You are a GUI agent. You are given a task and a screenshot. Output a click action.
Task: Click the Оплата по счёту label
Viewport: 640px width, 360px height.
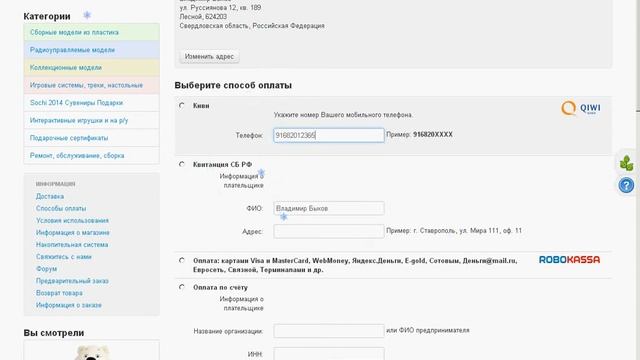coord(220,287)
